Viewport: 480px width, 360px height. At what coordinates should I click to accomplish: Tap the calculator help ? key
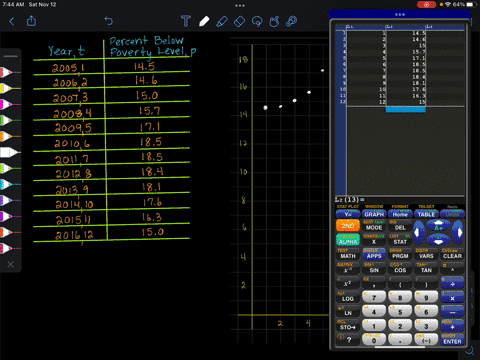[x=348, y=340]
